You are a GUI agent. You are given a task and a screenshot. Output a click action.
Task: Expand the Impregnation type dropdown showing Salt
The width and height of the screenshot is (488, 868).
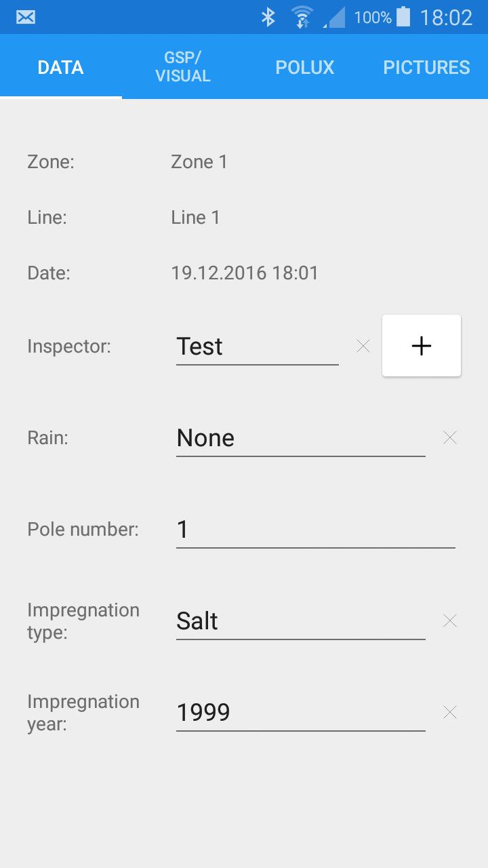pos(300,621)
